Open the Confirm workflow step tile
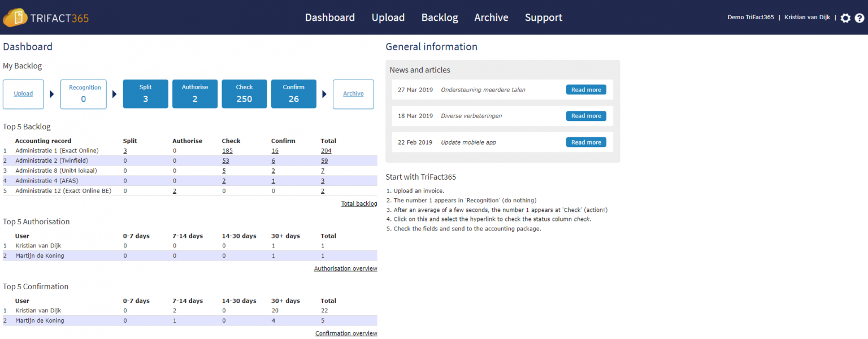The height and width of the screenshot is (339, 868). coord(293,93)
